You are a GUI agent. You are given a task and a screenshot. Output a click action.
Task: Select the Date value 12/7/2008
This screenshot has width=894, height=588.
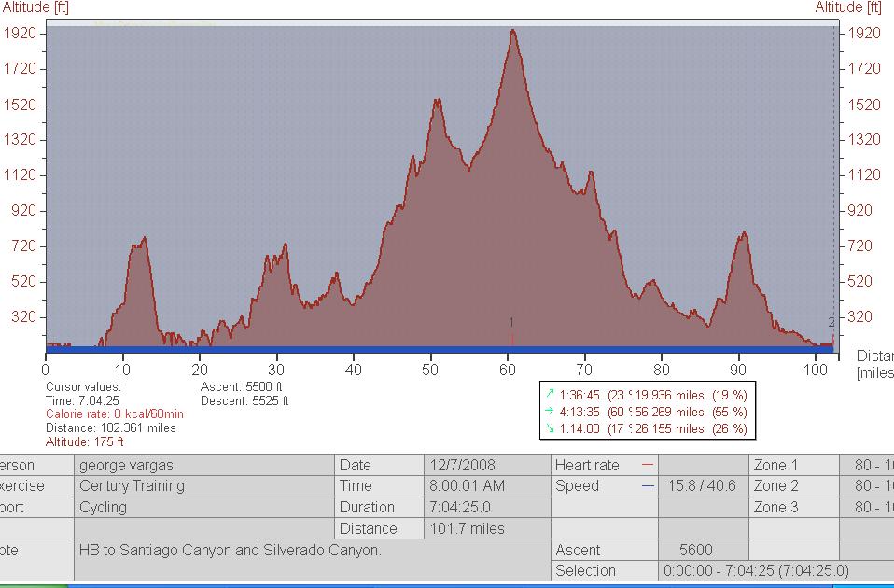464,465
